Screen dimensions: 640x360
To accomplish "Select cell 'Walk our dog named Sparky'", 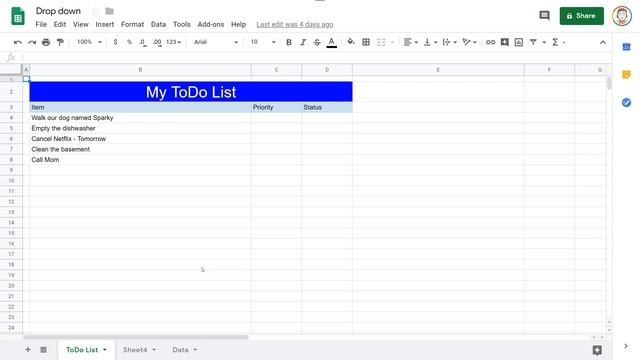I will pyautogui.click(x=140, y=118).
